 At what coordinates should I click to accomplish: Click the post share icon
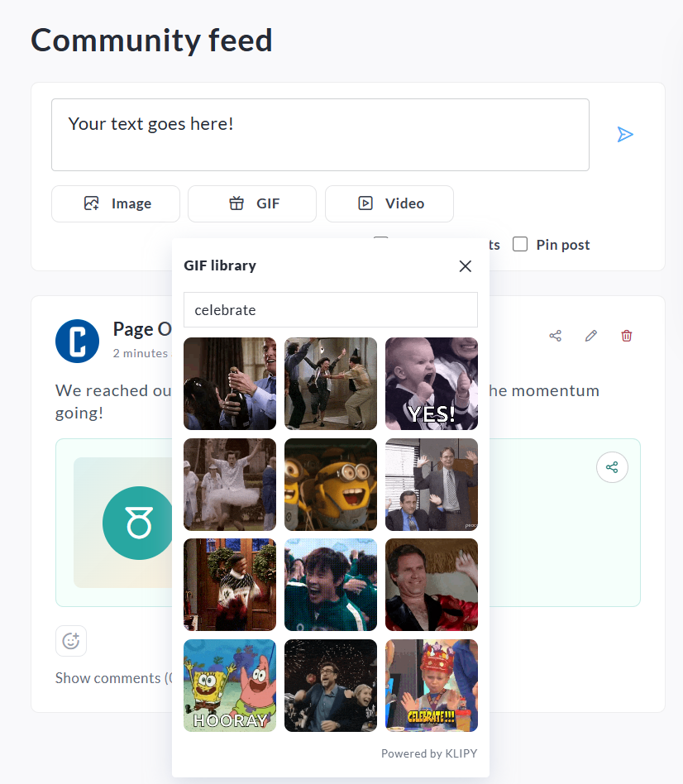coord(555,336)
